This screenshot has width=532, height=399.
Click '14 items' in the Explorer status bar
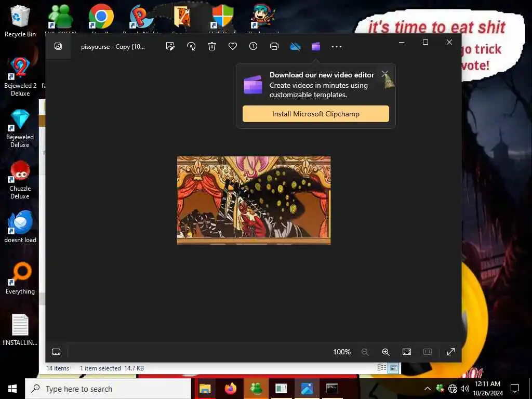click(58, 368)
